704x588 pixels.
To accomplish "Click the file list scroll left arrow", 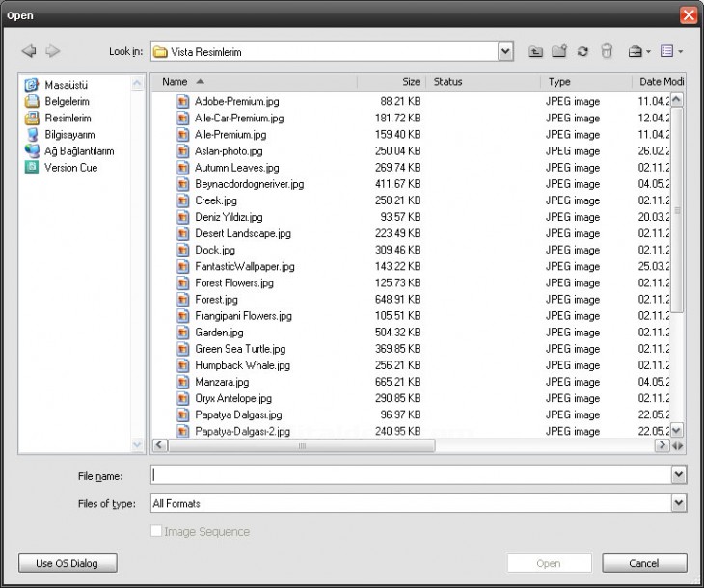I will (x=160, y=445).
